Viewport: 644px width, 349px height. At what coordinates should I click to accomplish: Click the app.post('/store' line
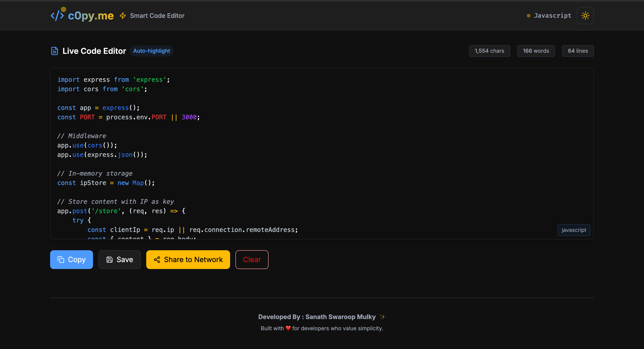pos(121,211)
